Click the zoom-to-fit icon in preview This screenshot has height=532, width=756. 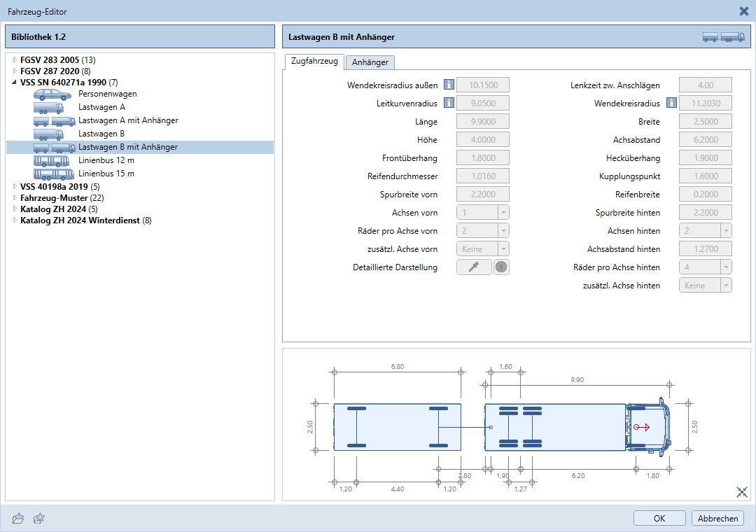742,492
